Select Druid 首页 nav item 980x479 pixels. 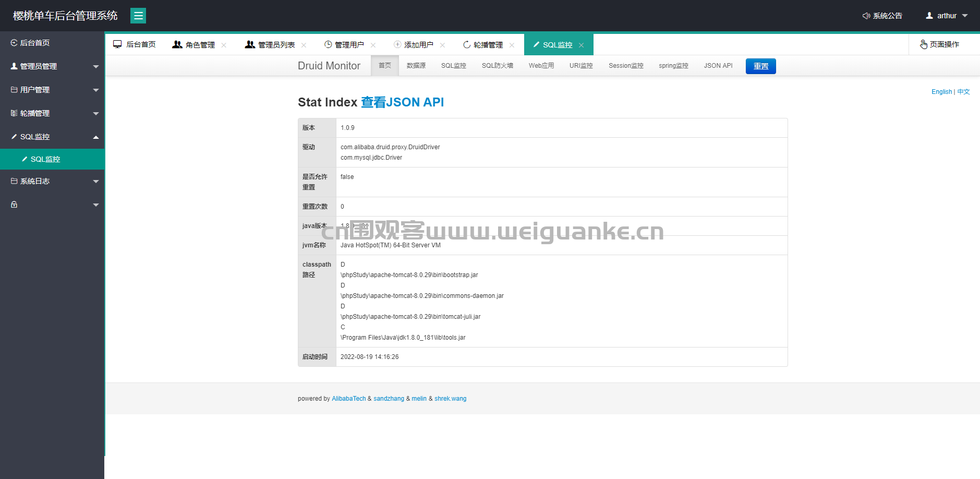[385, 66]
